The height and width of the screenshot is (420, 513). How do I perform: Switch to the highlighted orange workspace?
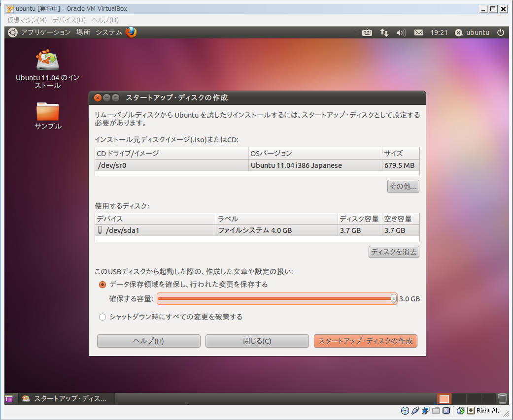coord(444,399)
